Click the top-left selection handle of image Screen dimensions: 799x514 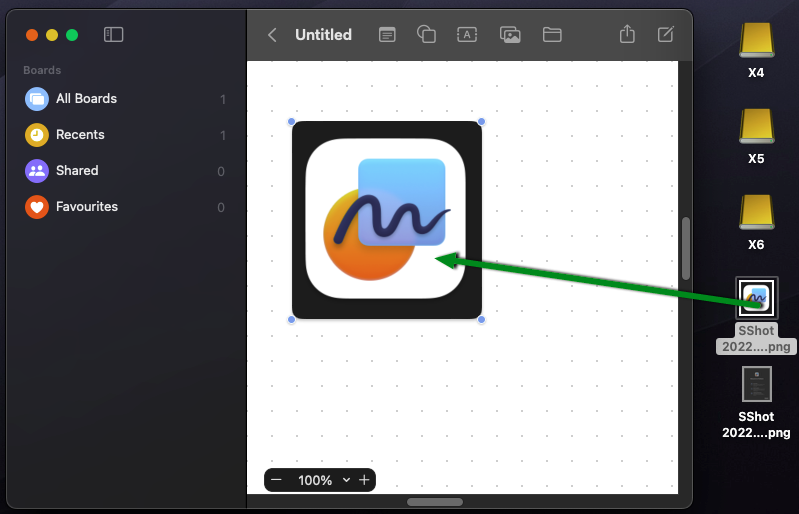(x=291, y=121)
